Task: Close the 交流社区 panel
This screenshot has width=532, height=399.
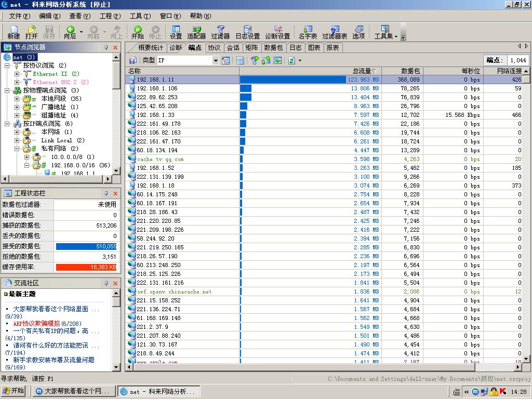Action: pyautogui.click(x=115, y=283)
